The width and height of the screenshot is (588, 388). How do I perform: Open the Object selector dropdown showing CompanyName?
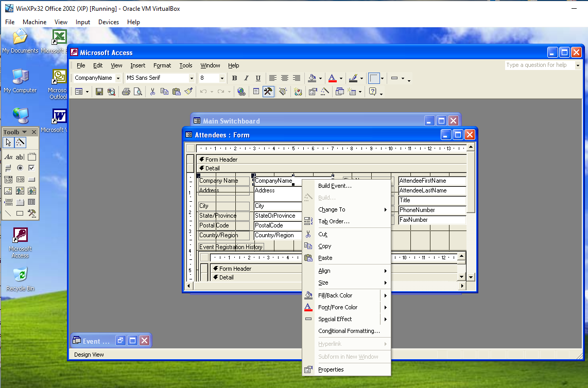[118, 78]
